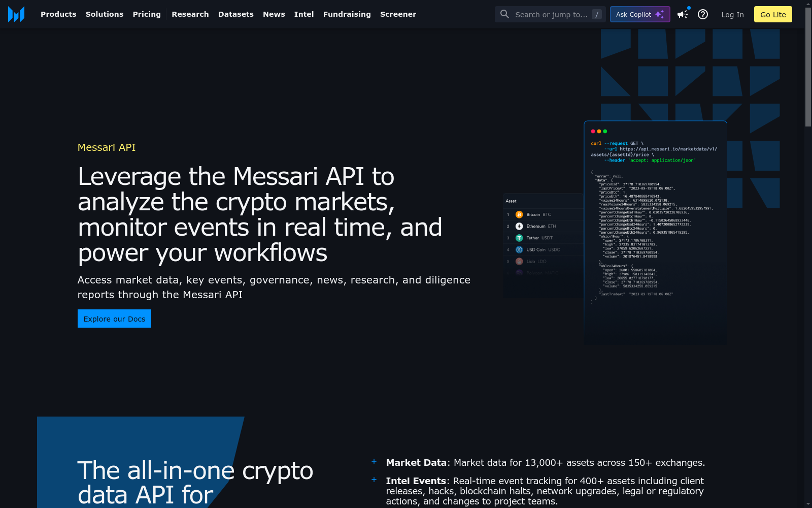Open the Intel page

click(304, 14)
